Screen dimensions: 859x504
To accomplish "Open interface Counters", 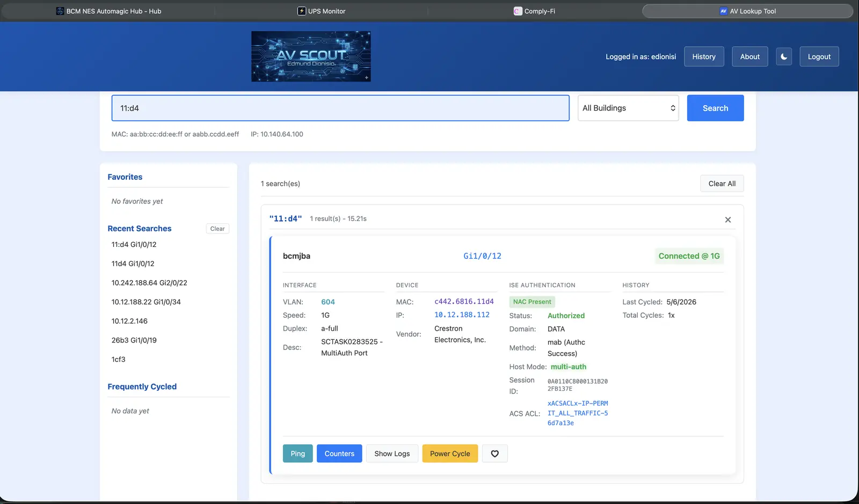I will coord(339,454).
